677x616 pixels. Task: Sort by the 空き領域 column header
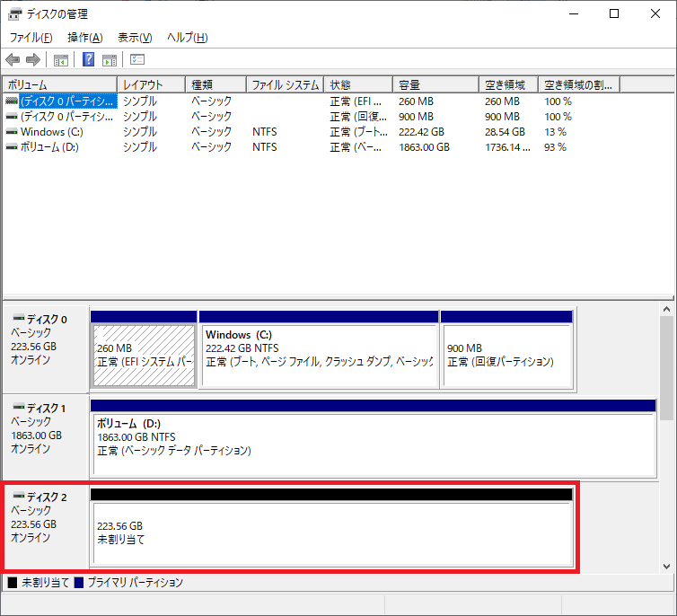(509, 84)
